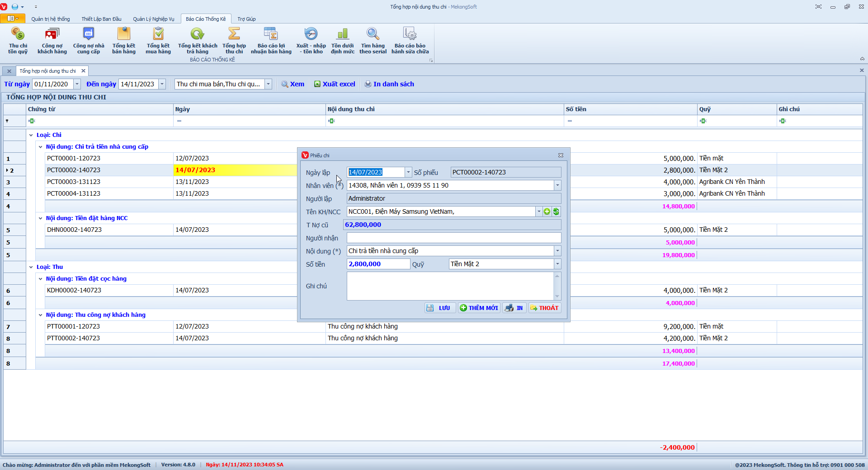Click the Ghi chú scrollbar down arrow
This screenshot has width=868, height=470.
click(557, 296)
